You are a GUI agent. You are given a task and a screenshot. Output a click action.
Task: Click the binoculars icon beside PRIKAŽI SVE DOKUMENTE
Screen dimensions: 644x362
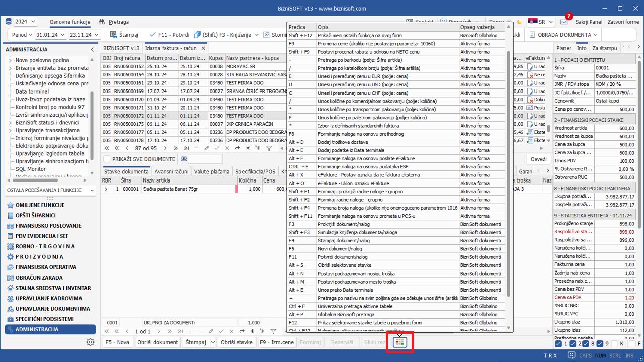point(184,159)
